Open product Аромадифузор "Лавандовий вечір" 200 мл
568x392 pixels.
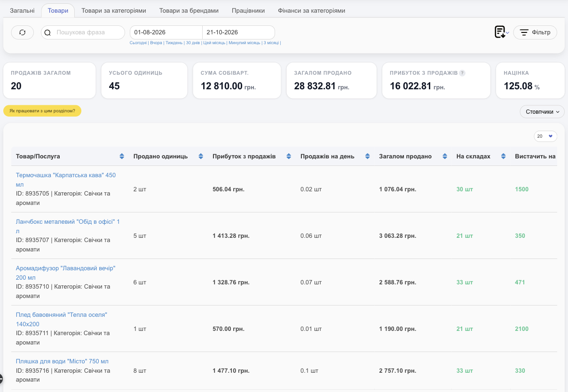tap(66, 273)
